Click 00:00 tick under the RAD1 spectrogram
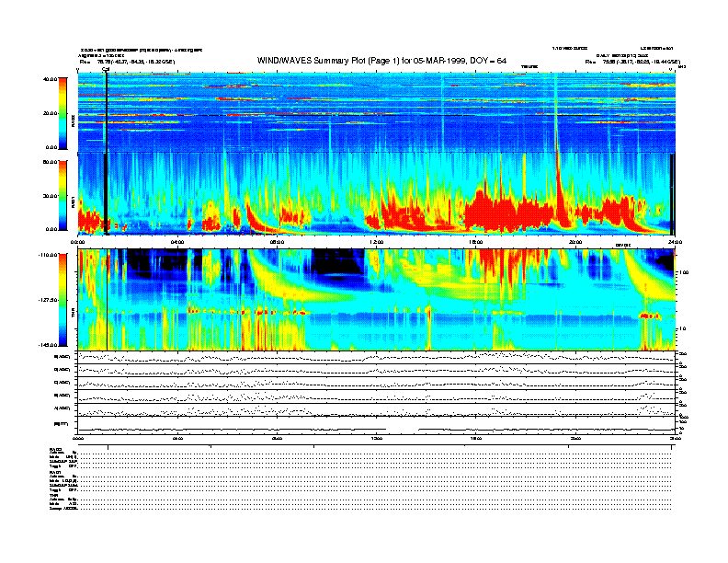Screen dimensions: 728x563 click(77, 242)
